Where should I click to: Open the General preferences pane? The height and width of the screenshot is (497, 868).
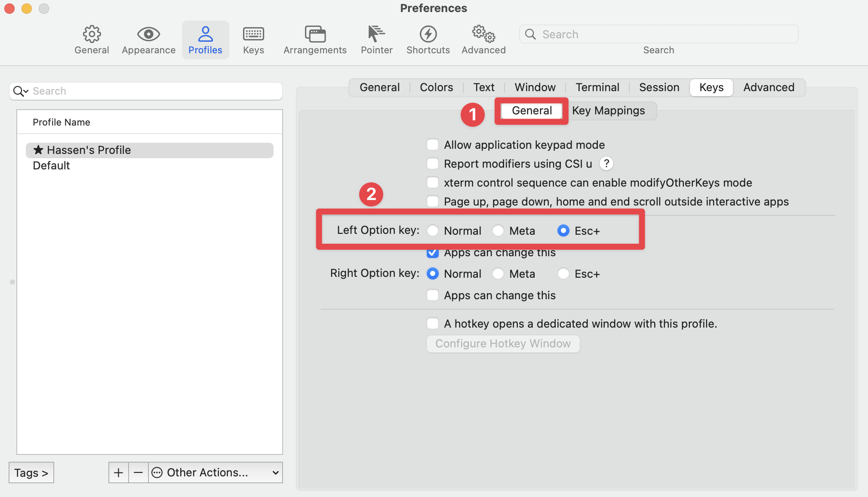[91, 39]
